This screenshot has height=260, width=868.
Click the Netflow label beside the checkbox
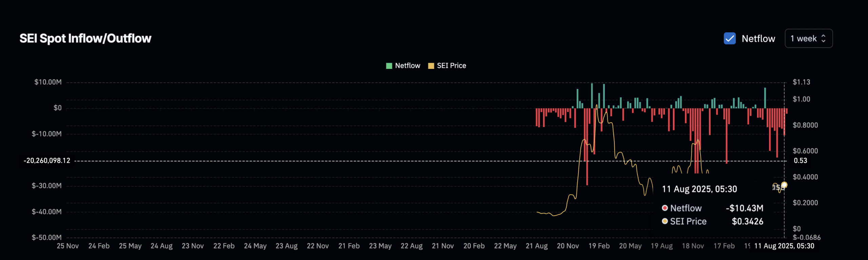(x=758, y=39)
